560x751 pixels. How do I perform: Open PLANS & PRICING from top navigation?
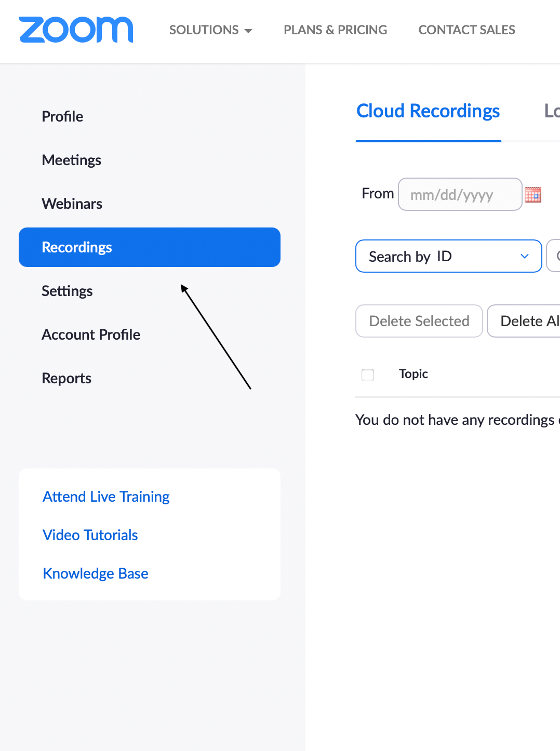335,30
